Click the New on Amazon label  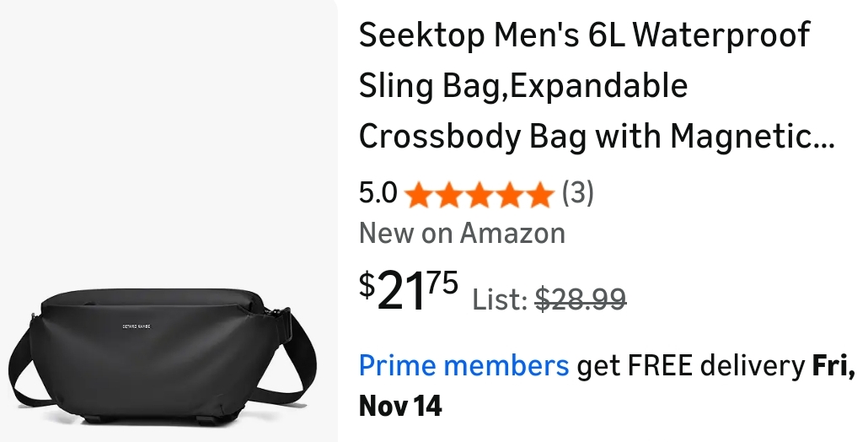click(x=463, y=233)
